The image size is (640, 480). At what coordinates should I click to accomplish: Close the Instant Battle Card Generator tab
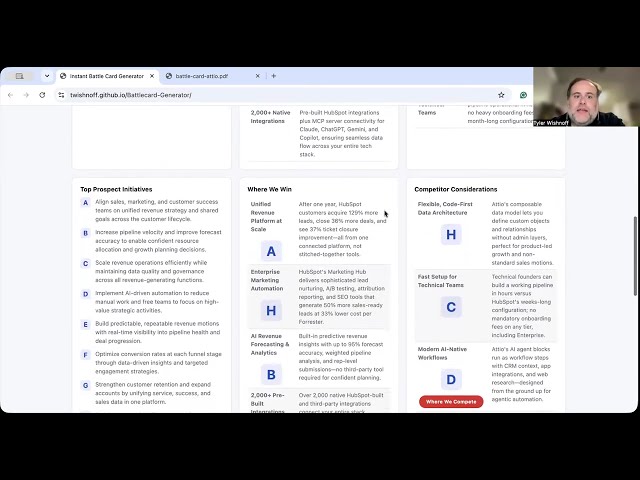point(152,76)
